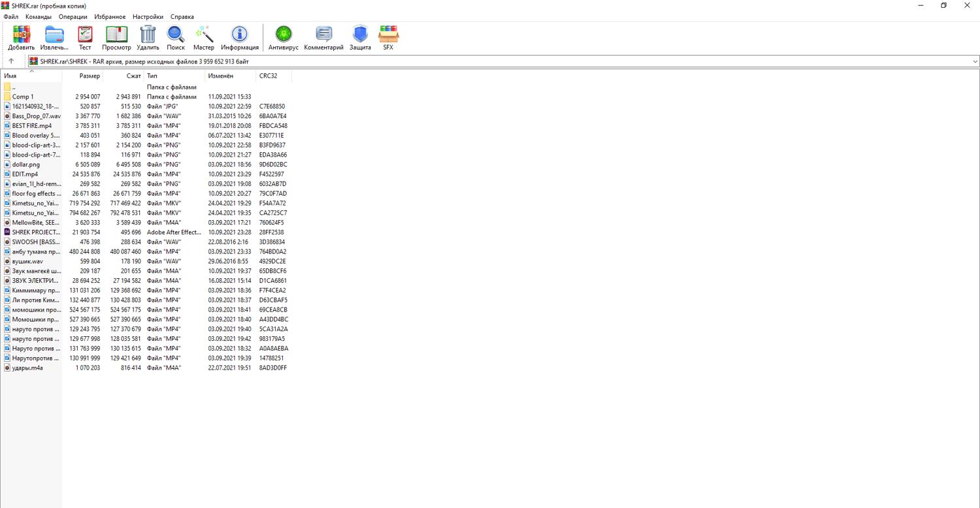Open the Просмотр (View) toolbar icon

click(116, 34)
